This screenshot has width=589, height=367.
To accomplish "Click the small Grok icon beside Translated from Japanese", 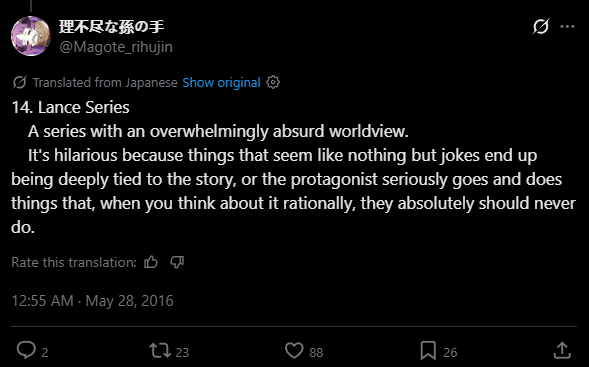I will click(19, 82).
